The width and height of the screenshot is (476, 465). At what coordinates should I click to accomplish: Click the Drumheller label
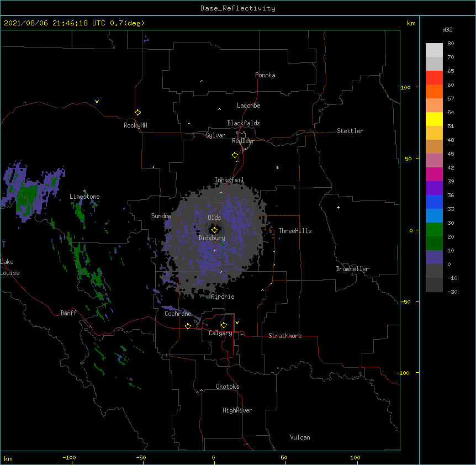pos(352,269)
